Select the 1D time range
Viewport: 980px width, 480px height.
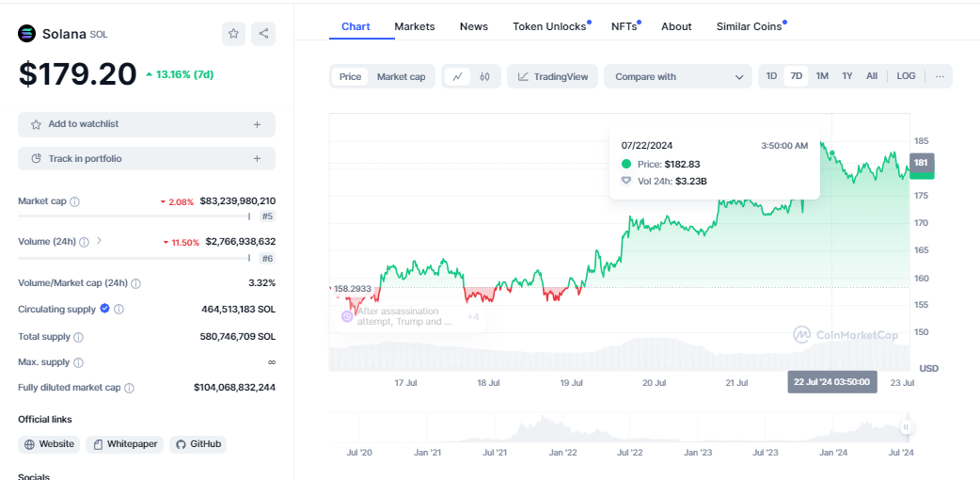coord(771,76)
